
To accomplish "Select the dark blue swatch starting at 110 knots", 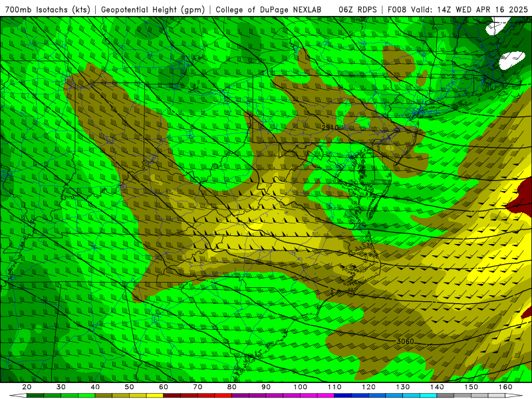I will coord(342,395).
